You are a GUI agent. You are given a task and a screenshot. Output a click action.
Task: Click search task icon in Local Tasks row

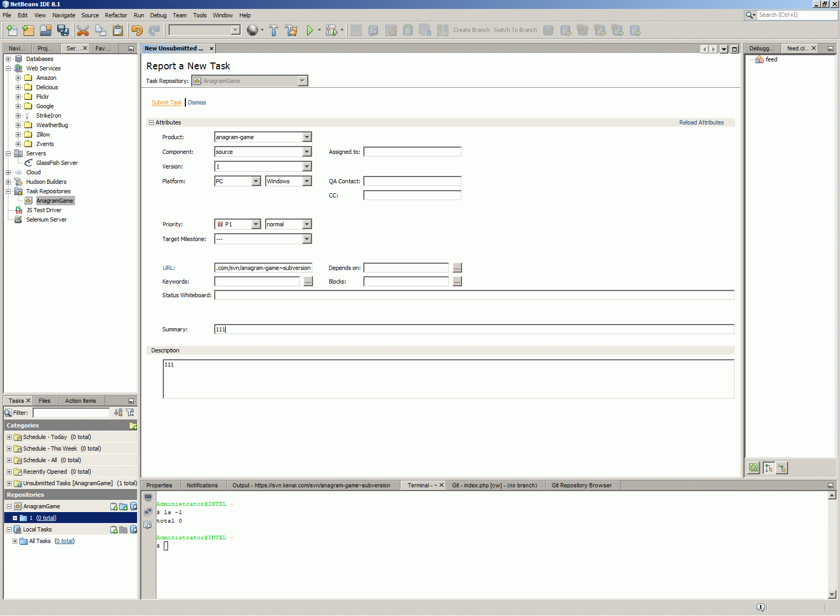(x=133, y=530)
